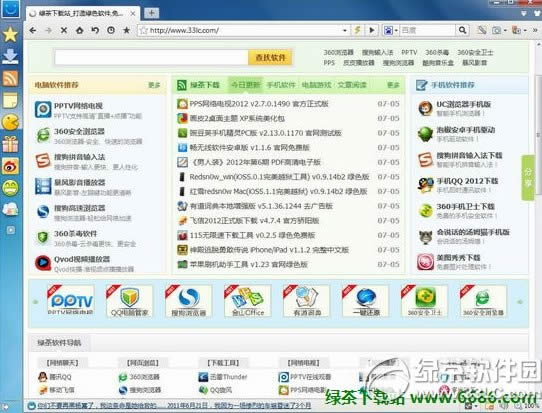Open the gift box sidebar icon
This screenshot has height=413, width=542.
click(x=10, y=144)
